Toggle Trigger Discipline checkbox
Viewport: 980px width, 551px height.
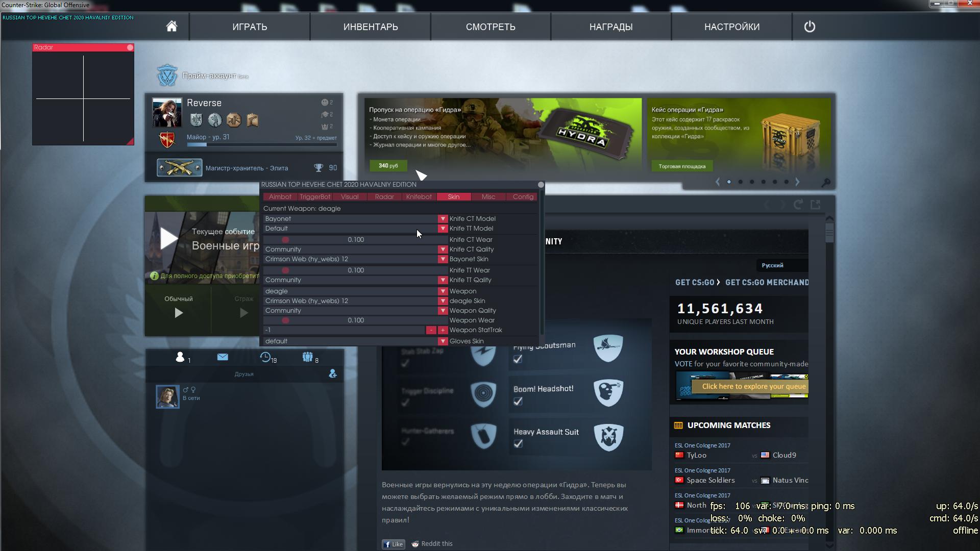click(x=405, y=403)
